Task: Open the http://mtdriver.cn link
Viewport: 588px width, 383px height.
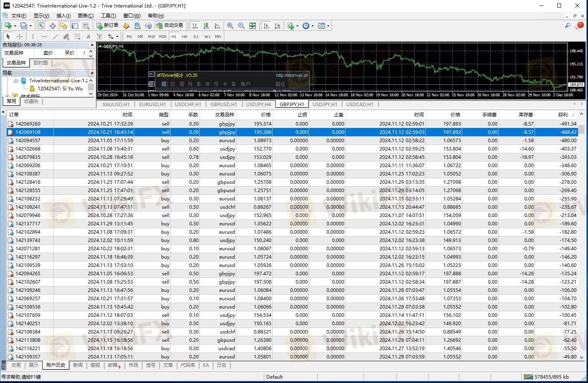Action: click(292, 75)
